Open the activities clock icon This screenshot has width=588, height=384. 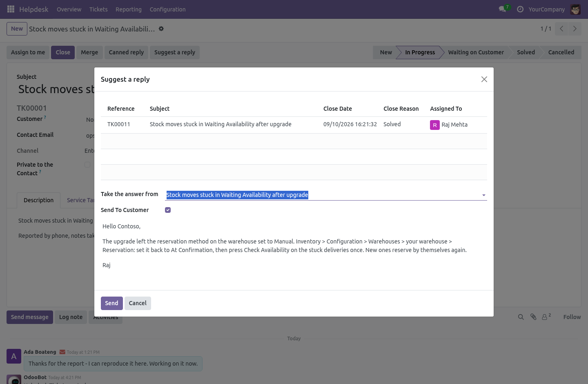[520, 9]
